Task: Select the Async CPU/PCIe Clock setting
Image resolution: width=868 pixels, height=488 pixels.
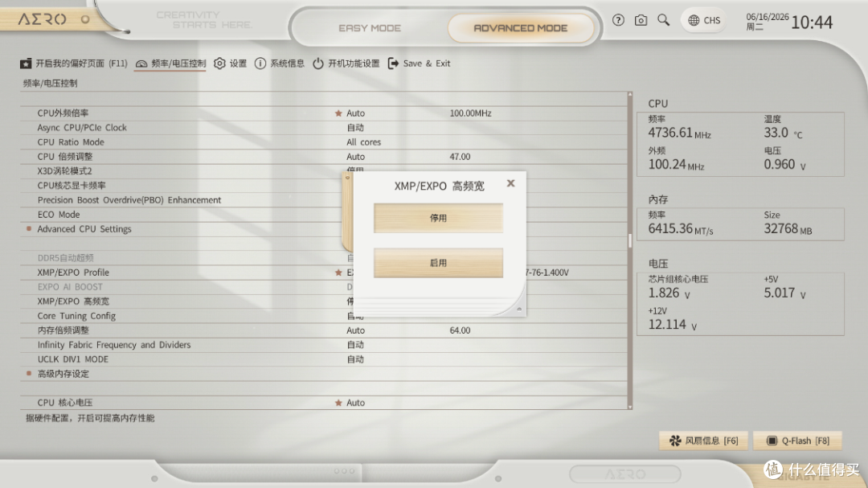Action: [x=324, y=127]
